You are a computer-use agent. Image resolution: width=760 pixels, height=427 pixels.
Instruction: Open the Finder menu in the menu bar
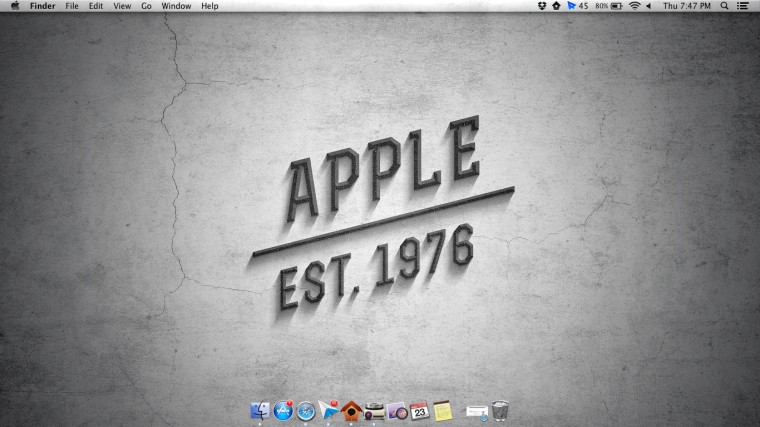[43, 6]
